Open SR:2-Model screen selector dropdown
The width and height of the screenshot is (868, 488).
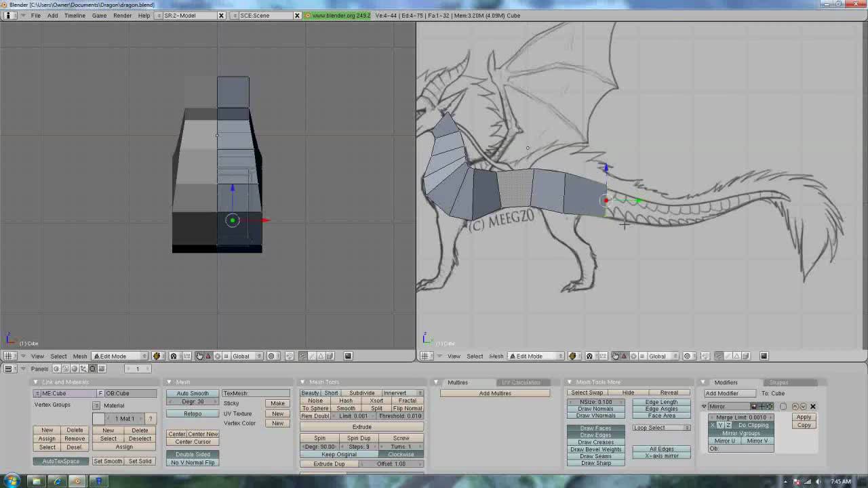point(159,15)
